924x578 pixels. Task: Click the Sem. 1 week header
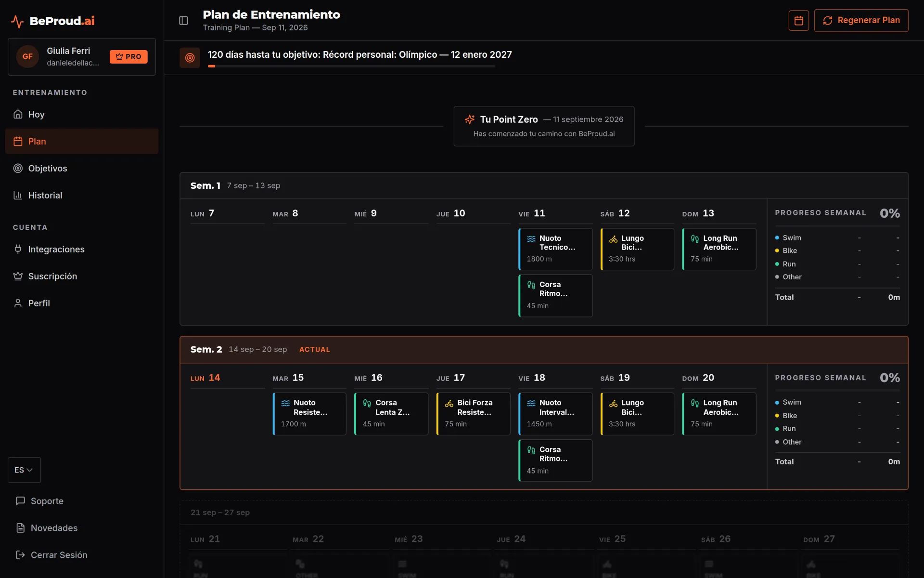click(544, 185)
